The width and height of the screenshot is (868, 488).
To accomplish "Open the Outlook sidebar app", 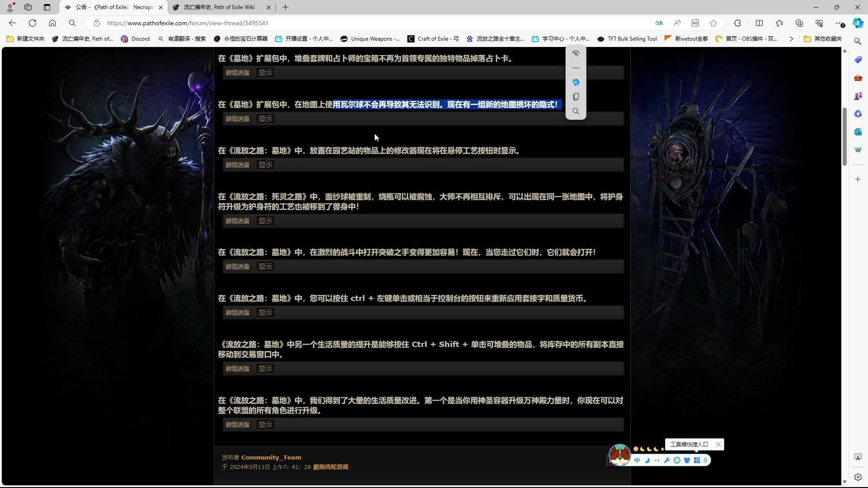I will (x=858, y=132).
